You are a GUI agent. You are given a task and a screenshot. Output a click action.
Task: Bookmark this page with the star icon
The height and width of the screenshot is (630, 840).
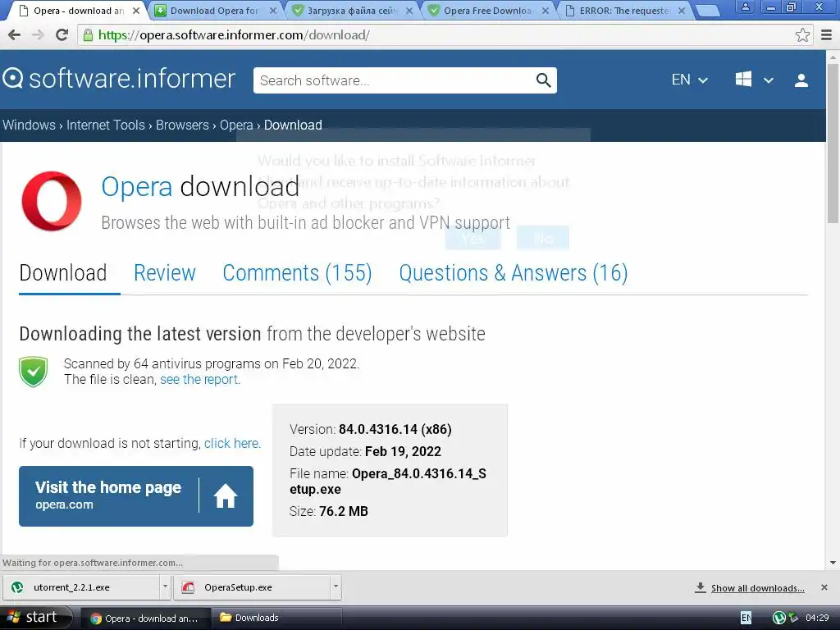click(802, 35)
